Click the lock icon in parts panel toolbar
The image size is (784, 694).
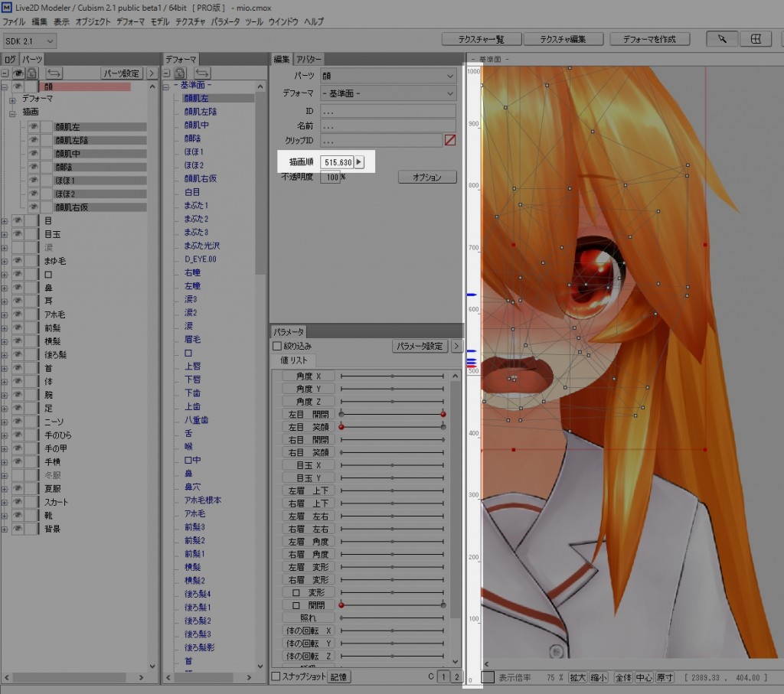coord(31,73)
